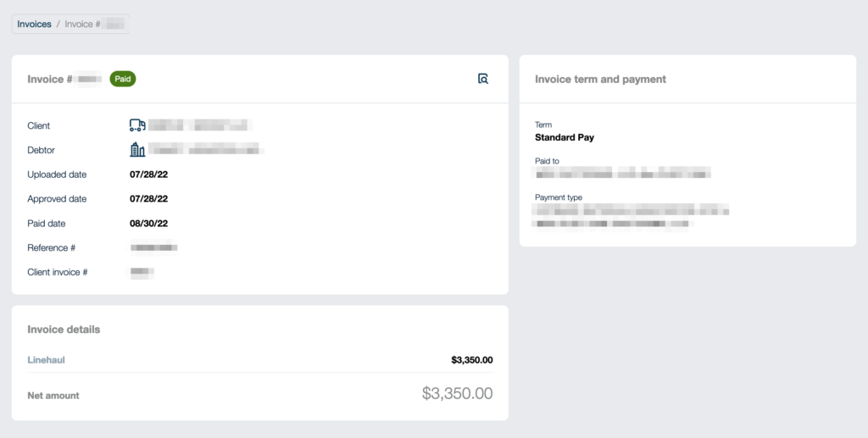Click the blurred Reference number value
Screen dimensions: 868x438
pyautogui.click(x=153, y=247)
